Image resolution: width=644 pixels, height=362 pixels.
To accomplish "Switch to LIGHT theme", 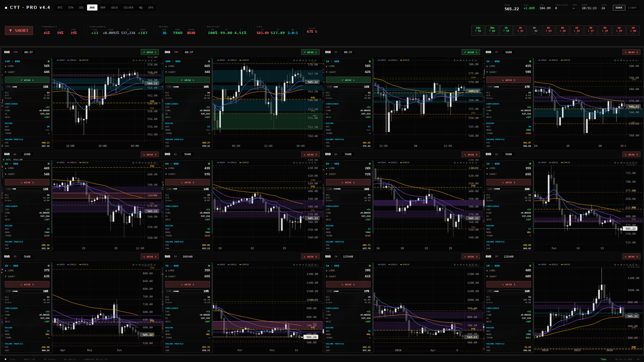I will (x=632, y=8).
